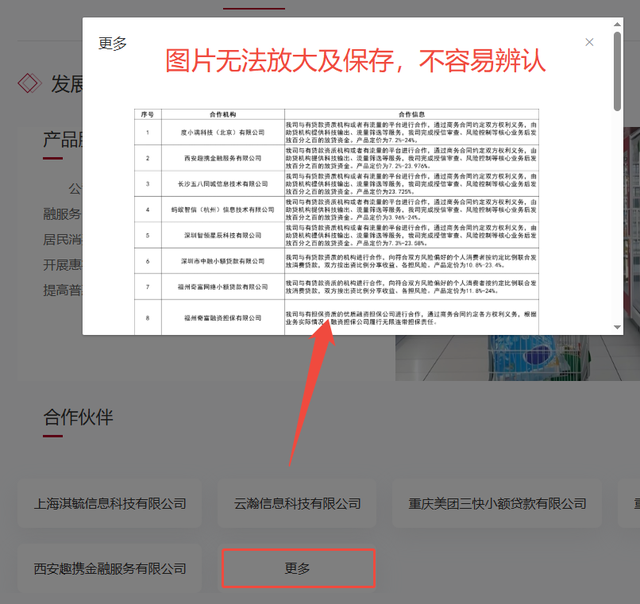The image size is (640, 604).
Task: Click sequence number 7 in the table
Action: pos(147,286)
